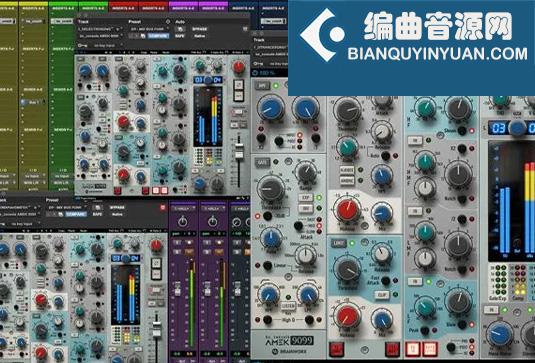
Task: Open the first purple mixer channel output dropdown
Action: (x=183, y=208)
